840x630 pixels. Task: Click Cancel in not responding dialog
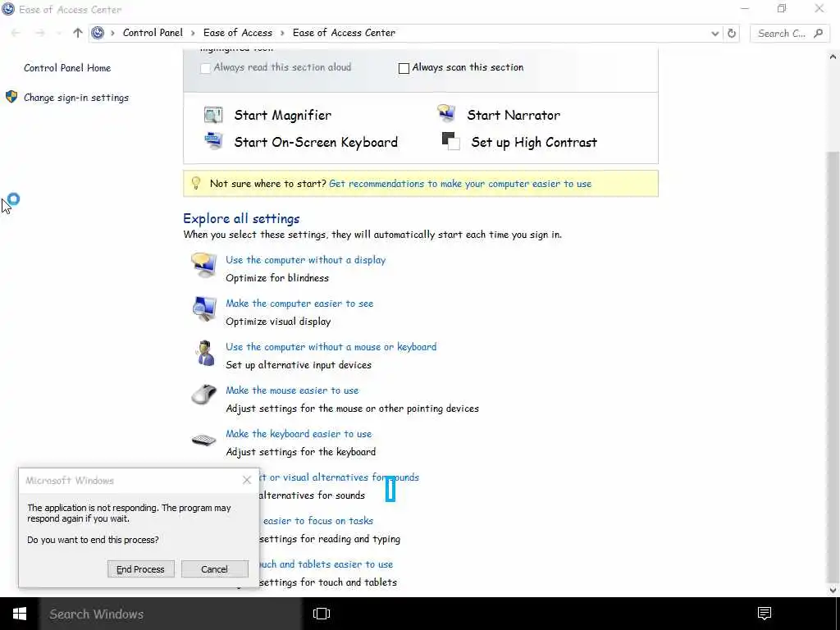[x=214, y=569]
